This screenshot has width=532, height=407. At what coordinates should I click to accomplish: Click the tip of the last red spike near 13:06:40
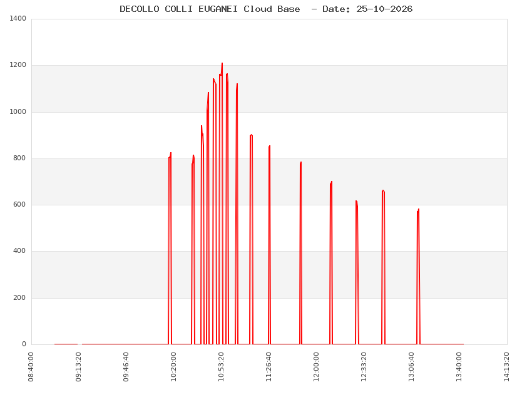419,209
